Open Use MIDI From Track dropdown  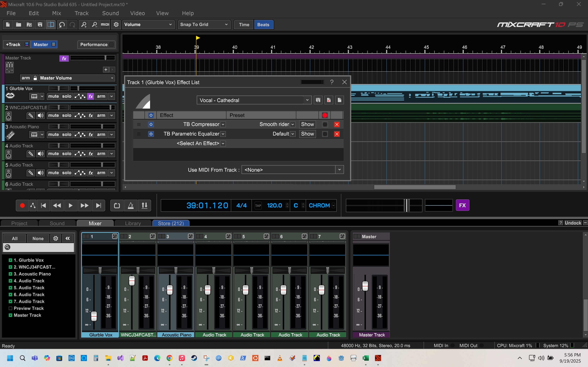[339, 170]
